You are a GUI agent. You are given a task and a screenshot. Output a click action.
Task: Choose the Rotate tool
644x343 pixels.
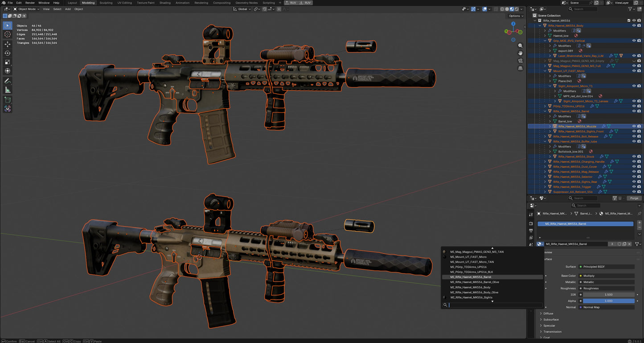8,53
